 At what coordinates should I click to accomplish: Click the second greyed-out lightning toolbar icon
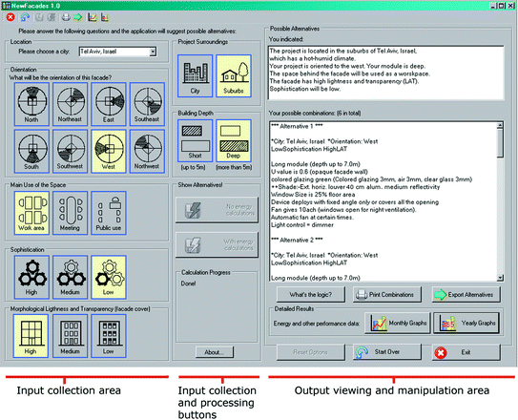click(x=52, y=17)
